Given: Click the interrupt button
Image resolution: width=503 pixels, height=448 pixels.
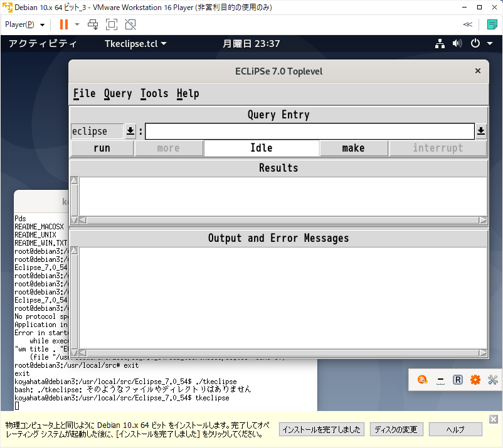Looking at the screenshot, I should pyautogui.click(x=438, y=148).
